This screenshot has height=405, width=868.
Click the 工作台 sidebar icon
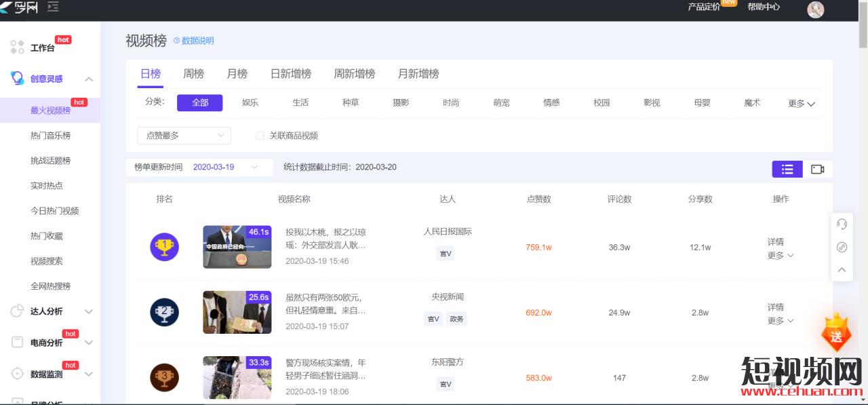pos(18,47)
